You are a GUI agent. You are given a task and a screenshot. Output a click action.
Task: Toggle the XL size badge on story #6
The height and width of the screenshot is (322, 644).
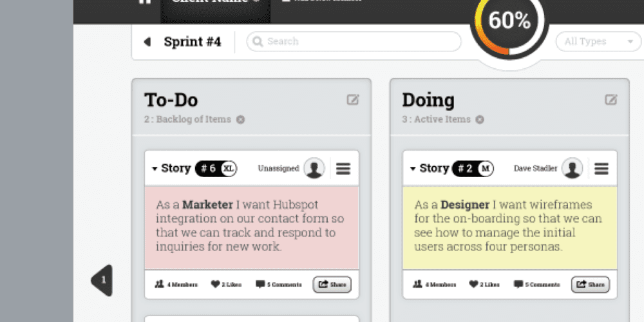pos(229,168)
